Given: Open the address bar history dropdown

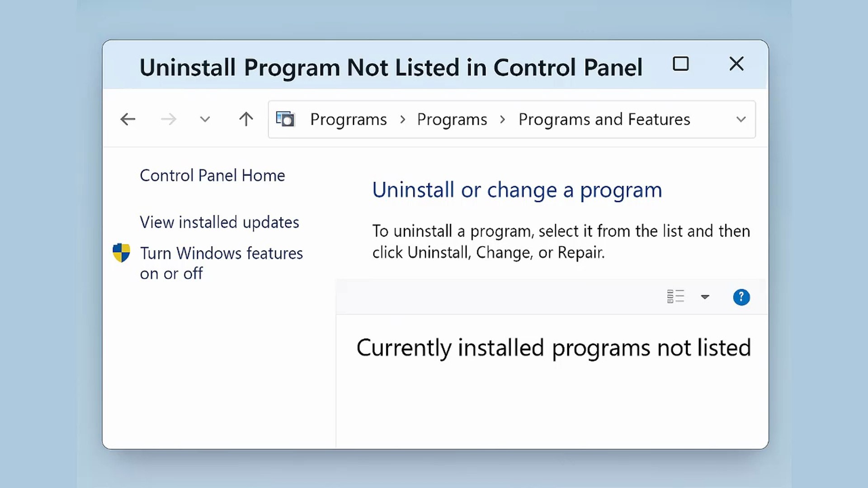Looking at the screenshot, I should (x=741, y=119).
